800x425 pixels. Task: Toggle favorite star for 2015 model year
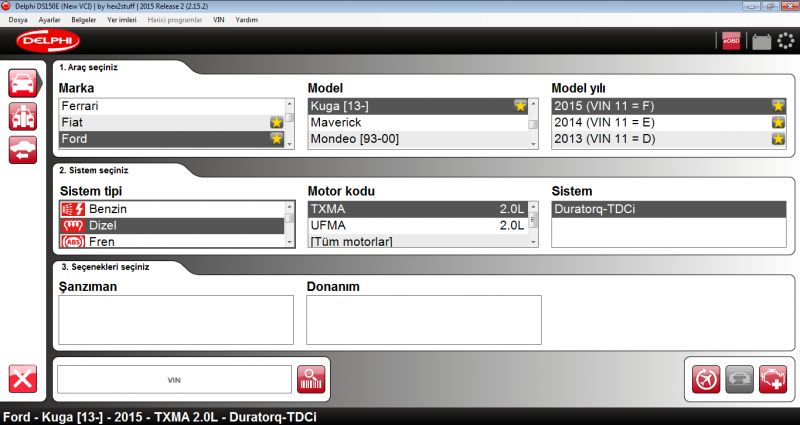[778, 106]
